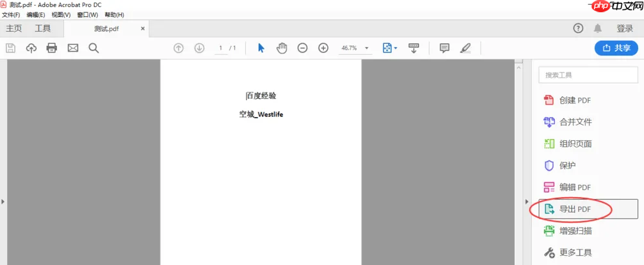Click the 搜索工具 search field

point(588,75)
